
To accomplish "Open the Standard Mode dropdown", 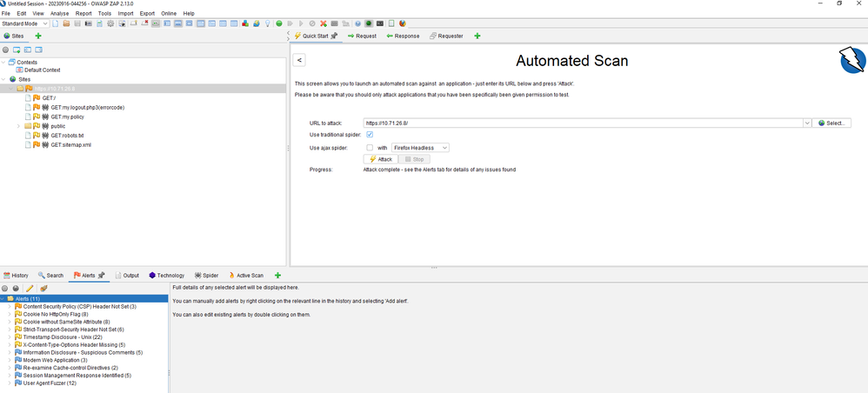I will 25,23.
